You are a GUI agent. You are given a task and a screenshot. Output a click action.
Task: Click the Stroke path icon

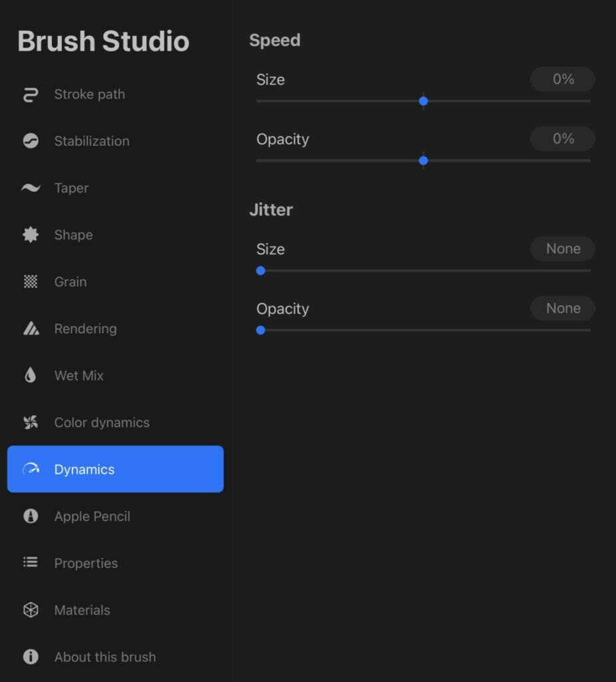click(31, 95)
